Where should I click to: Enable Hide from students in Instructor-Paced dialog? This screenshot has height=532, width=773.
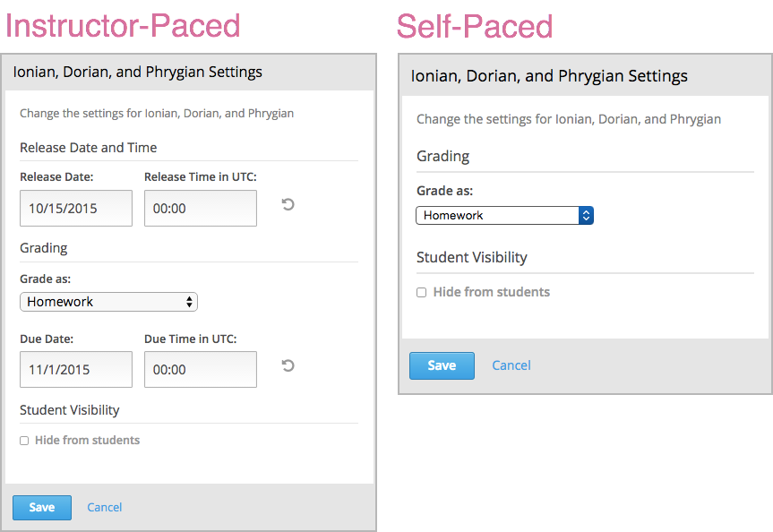coord(25,441)
